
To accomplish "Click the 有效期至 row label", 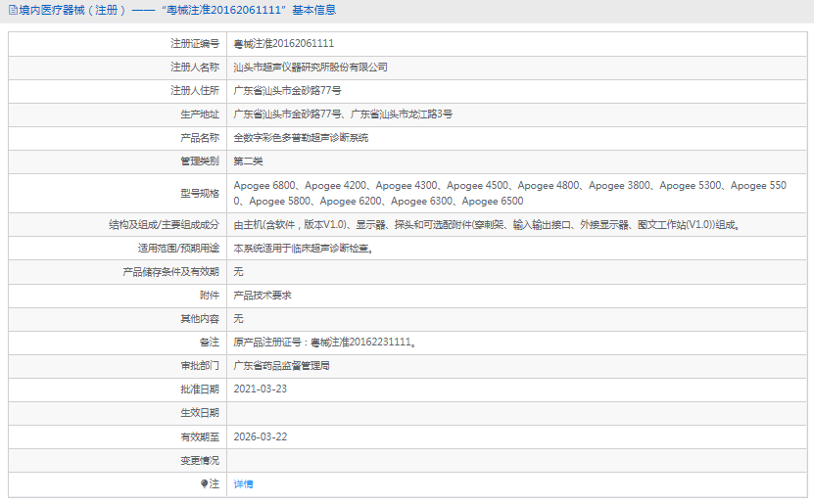I will tap(200, 437).
